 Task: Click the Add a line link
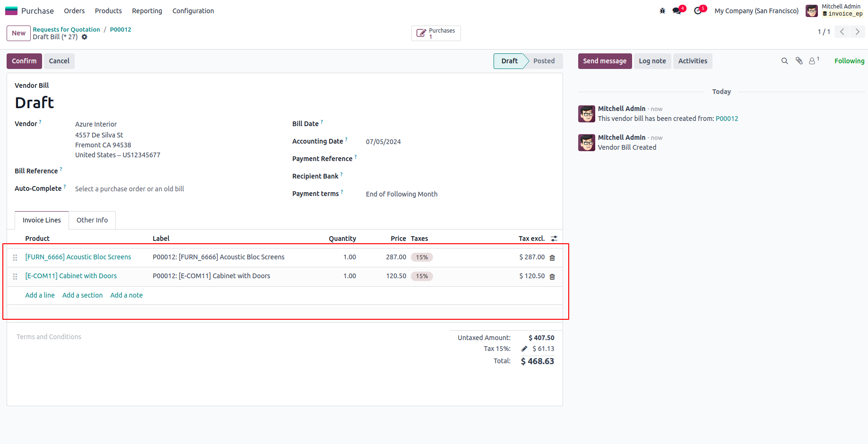coord(40,295)
